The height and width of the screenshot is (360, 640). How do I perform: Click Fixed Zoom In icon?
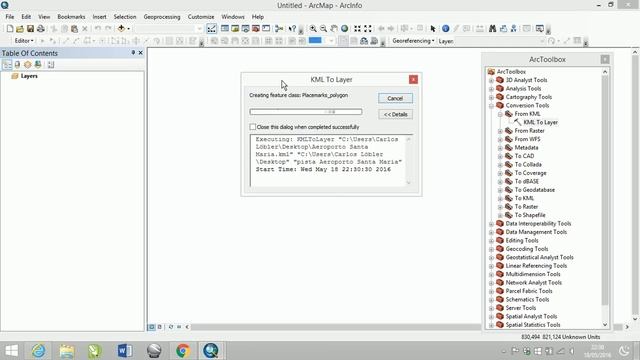tap(357, 29)
